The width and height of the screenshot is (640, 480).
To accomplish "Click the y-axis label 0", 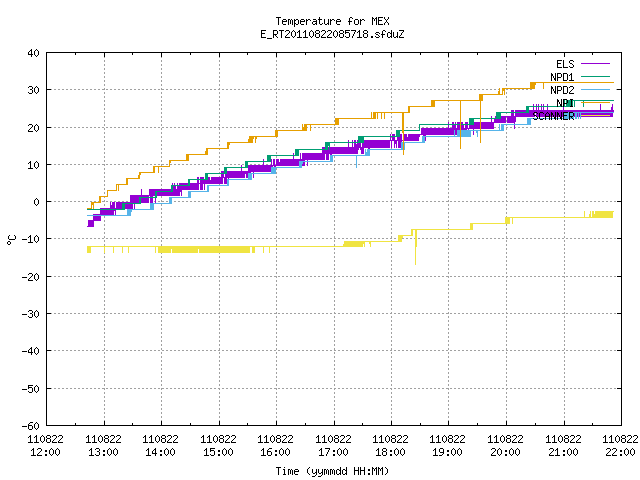I will 37,202.
